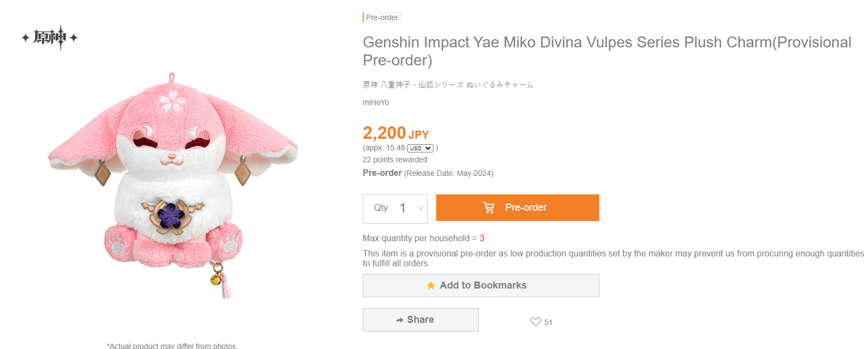Open the USD currency selector
Screen dimensions: 868x349
coord(420,148)
